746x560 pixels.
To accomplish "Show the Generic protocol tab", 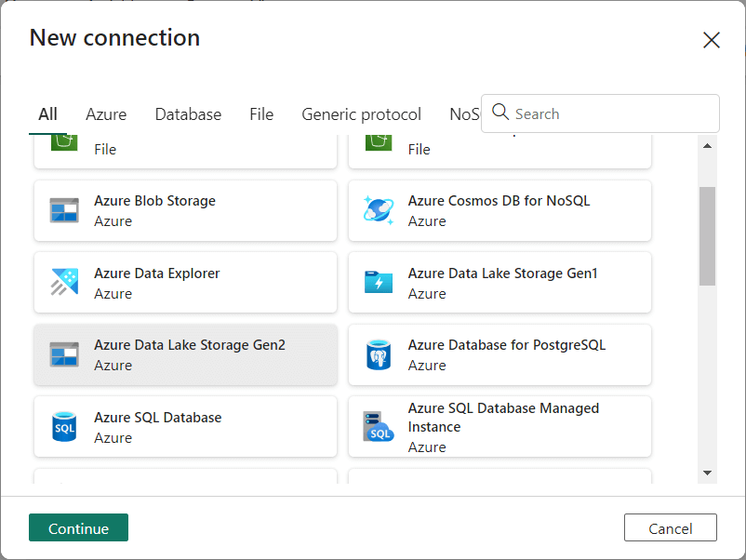I will 361,114.
